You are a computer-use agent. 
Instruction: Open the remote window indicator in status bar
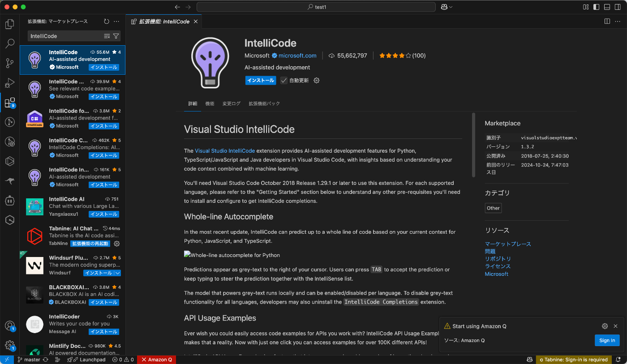[7, 360]
